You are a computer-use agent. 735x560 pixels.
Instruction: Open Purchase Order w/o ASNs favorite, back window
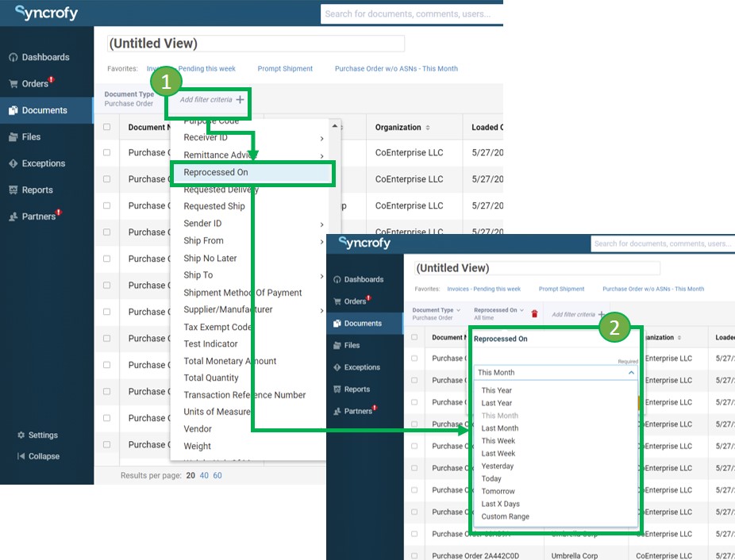[396, 68]
